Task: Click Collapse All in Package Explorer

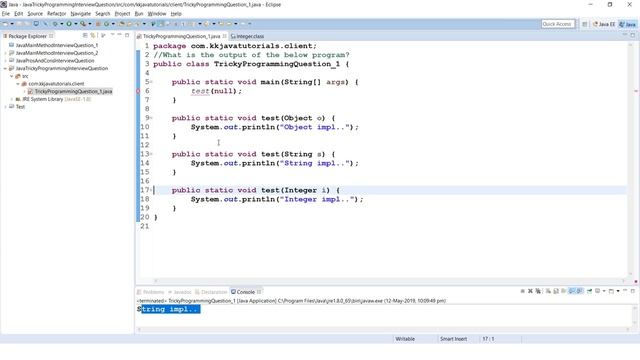Action: tap(85, 36)
